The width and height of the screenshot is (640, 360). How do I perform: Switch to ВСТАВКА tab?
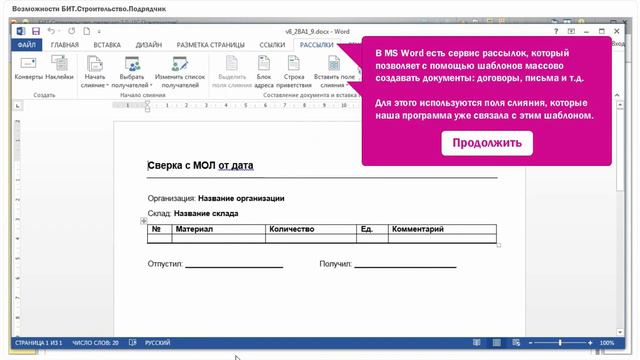pos(107,45)
